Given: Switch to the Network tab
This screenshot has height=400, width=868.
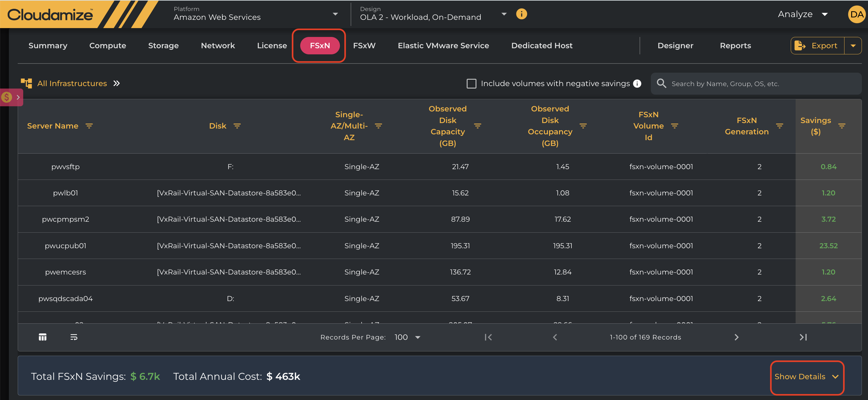Looking at the screenshot, I should click(x=218, y=45).
